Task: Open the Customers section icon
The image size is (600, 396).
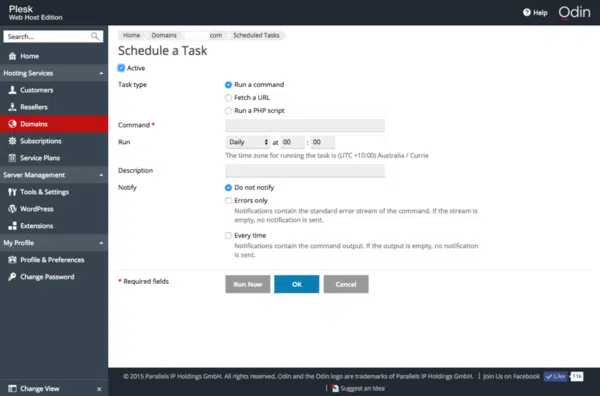Action: 12,90
